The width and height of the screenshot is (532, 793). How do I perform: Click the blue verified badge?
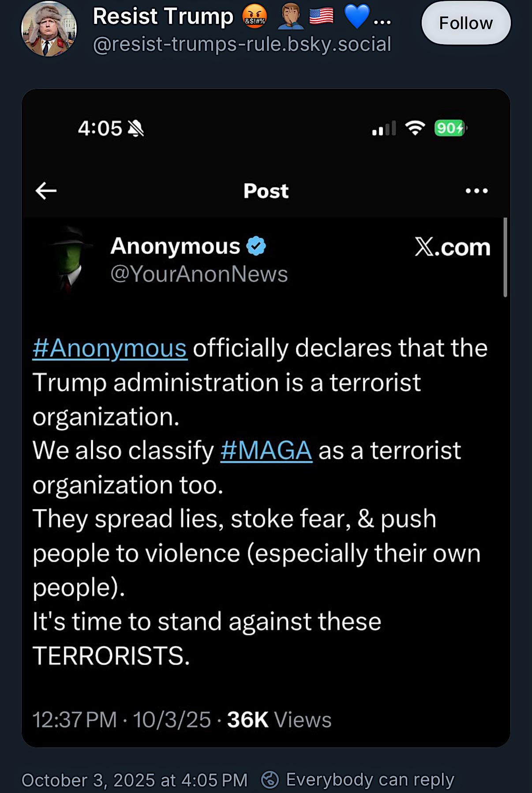[256, 246]
